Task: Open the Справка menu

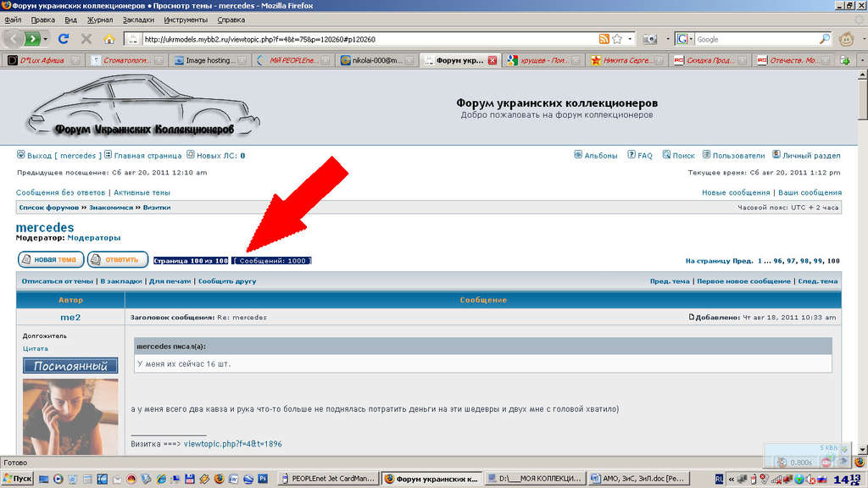Action: click(x=231, y=20)
